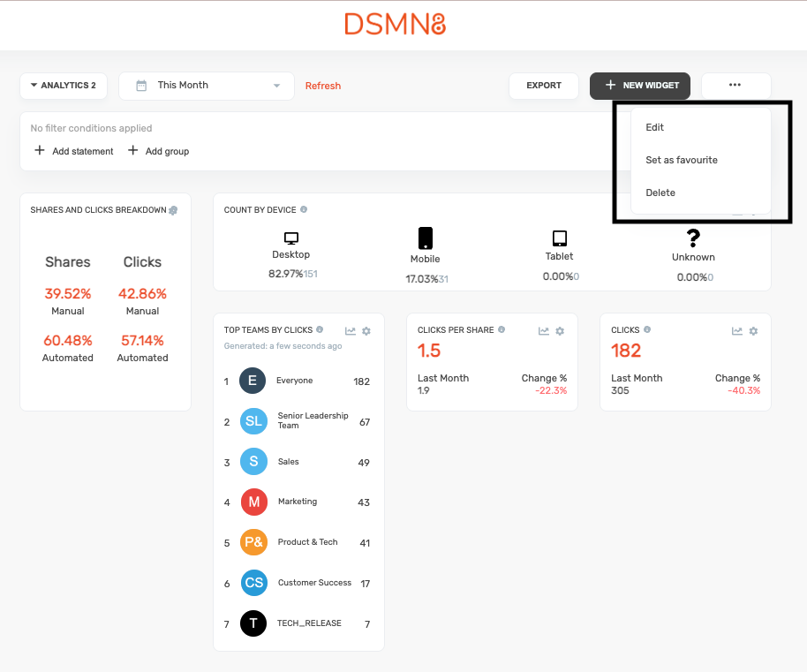Click the calendar icon in date picker
The height and width of the screenshot is (672, 807).
[141, 86]
